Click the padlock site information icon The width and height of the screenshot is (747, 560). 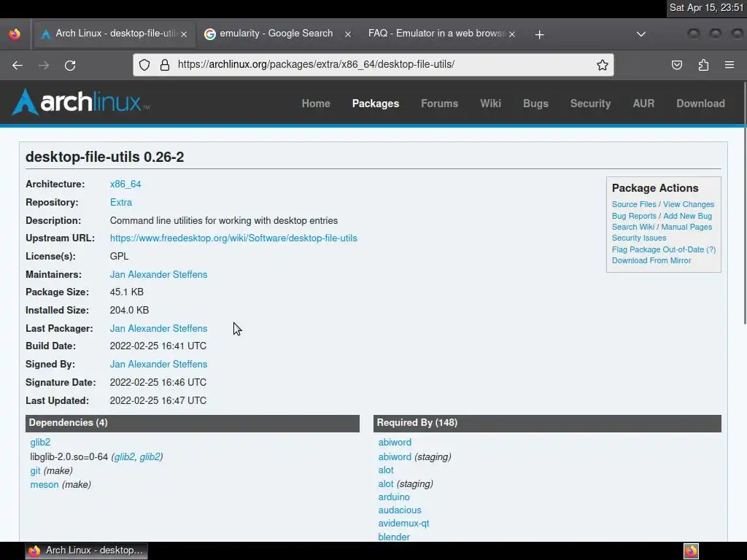click(x=165, y=65)
